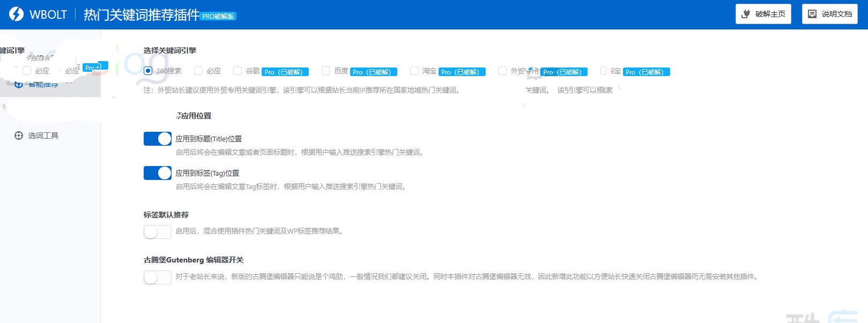The width and height of the screenshot is (868, 323).
Task: Enable the 标签默认推荐 switch
Action: pyautogui.click(x=158, y=231)
